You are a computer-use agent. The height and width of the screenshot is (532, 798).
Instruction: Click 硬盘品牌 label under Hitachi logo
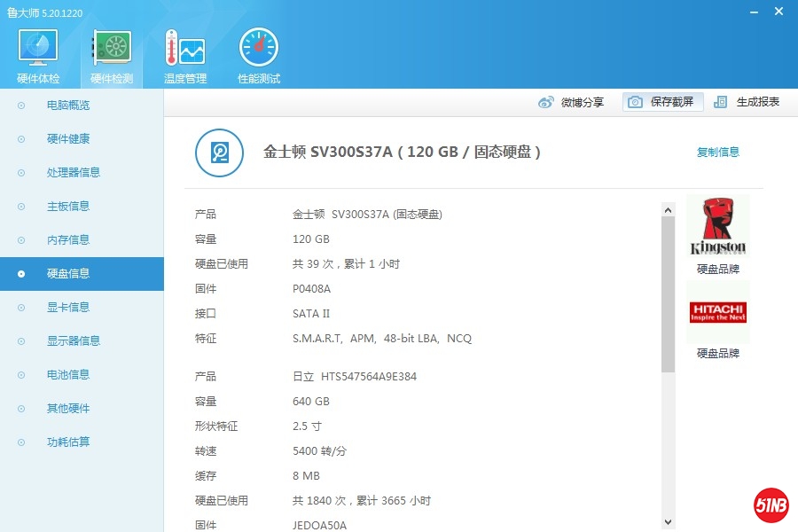[x=718, y=353]
